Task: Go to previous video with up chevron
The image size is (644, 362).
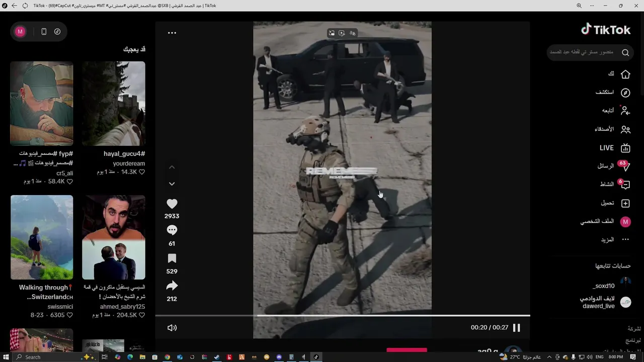Action: (172, 167)
